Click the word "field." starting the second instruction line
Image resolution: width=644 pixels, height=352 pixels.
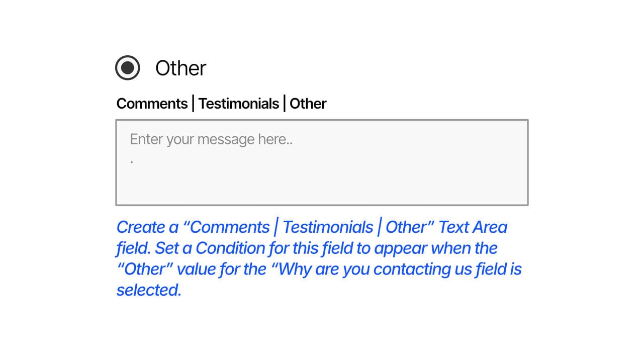click(133, 248)
